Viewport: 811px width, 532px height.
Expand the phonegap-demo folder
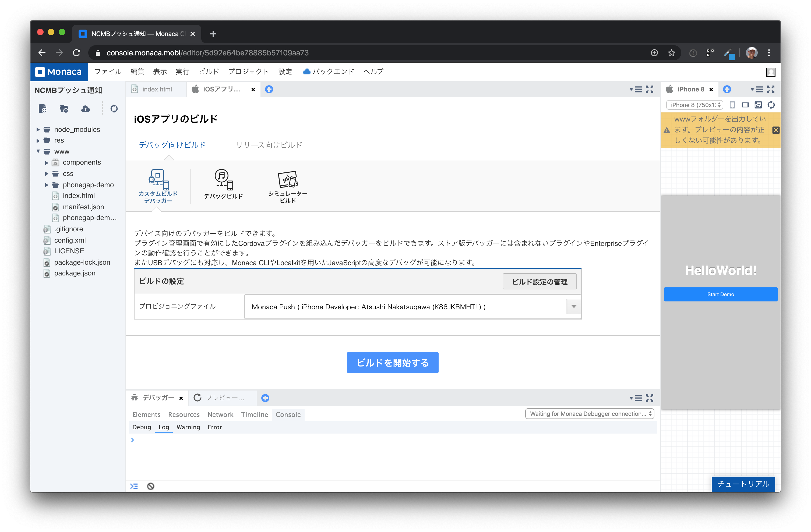pyautogui.click(x=47, y=185)
